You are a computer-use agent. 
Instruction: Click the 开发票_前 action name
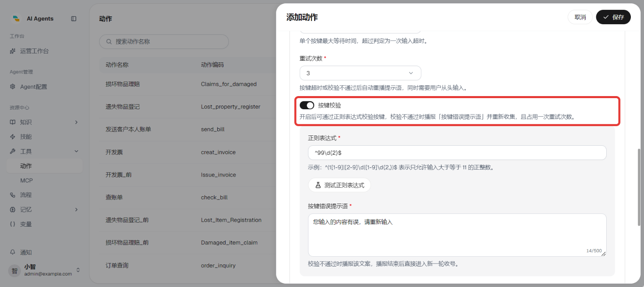point(118,174)
